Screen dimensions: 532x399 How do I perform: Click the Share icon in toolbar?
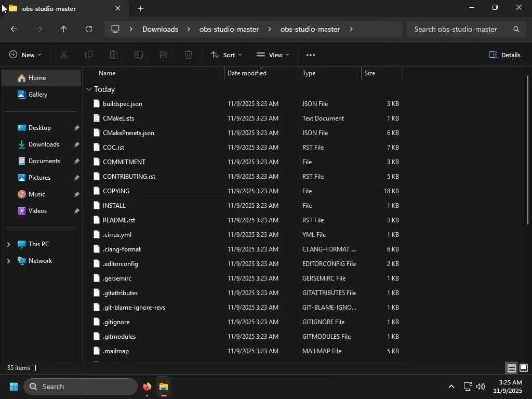(164, 55)
